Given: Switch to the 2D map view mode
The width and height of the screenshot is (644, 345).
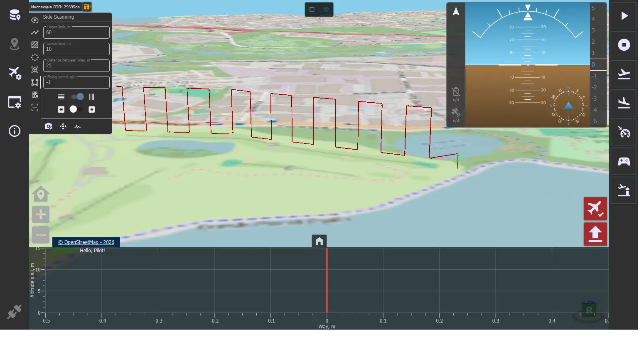Looking at the screenshot, I should pos(312,9).
